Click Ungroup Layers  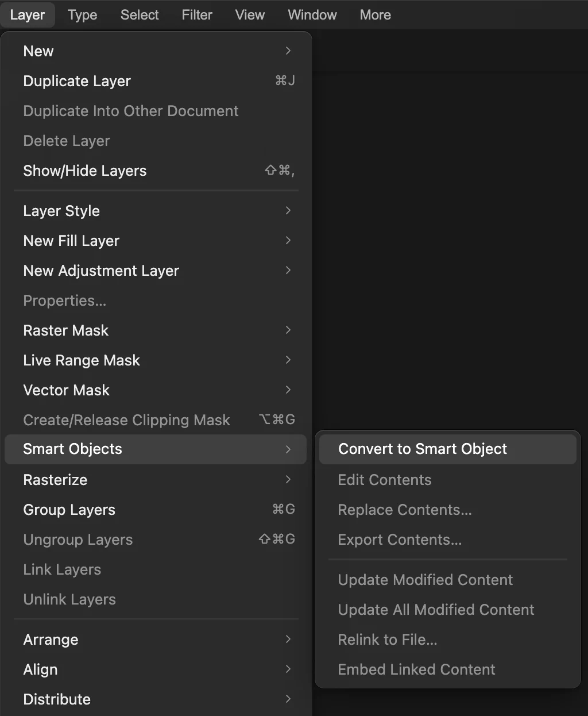156,540
